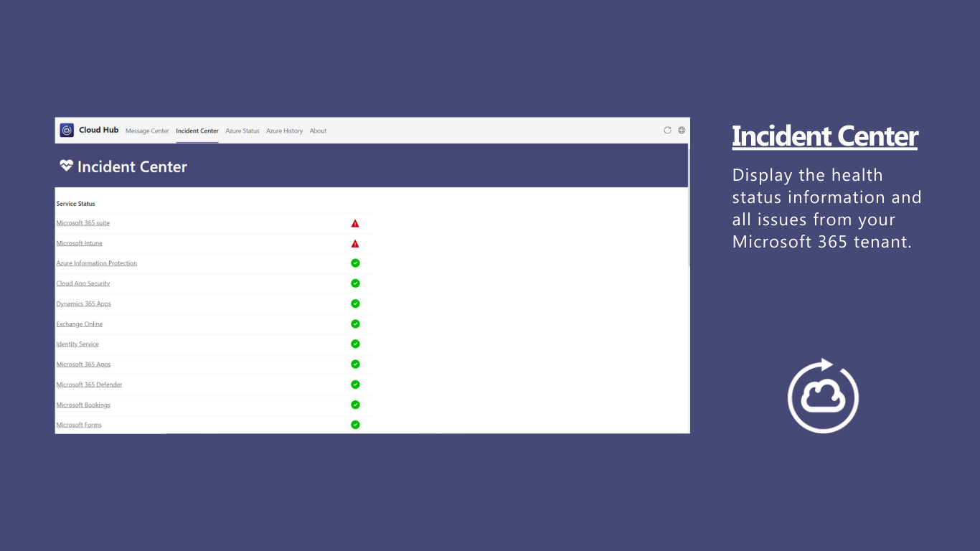Image resolution: width=980 pixels, height=551 pixels.
Task: Open the Microsoft Bookings link
Action: pos(83,405)
